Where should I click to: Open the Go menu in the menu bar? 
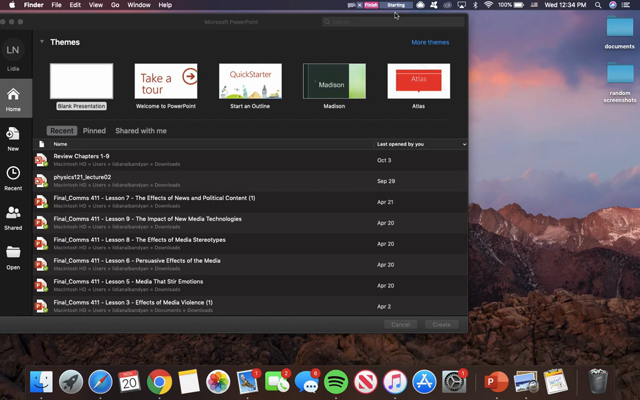click(115, 5)
